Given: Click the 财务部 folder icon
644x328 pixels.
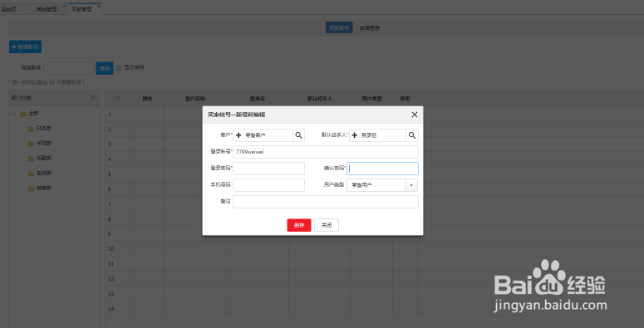Looking at the screenshot, I should (x=32, y=129).
